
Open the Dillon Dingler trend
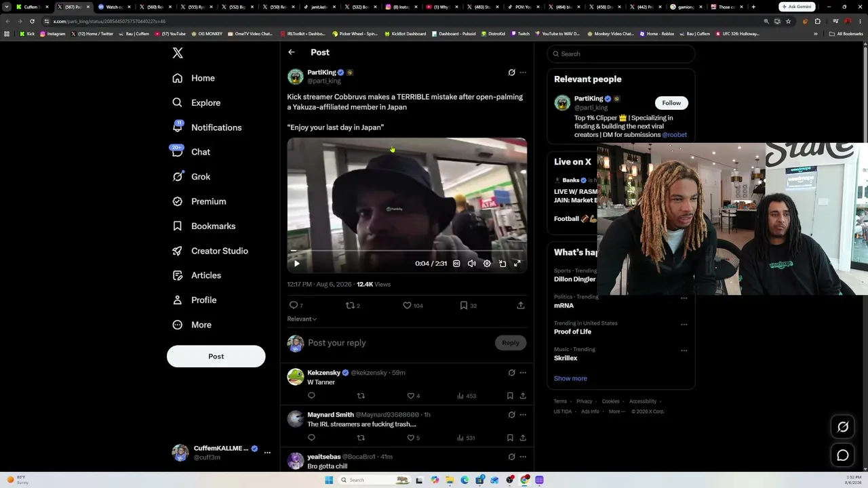click(575, 279)
